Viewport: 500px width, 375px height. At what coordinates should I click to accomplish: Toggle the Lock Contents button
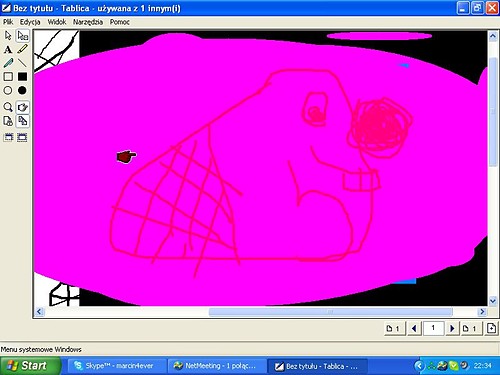pos(8,121)
